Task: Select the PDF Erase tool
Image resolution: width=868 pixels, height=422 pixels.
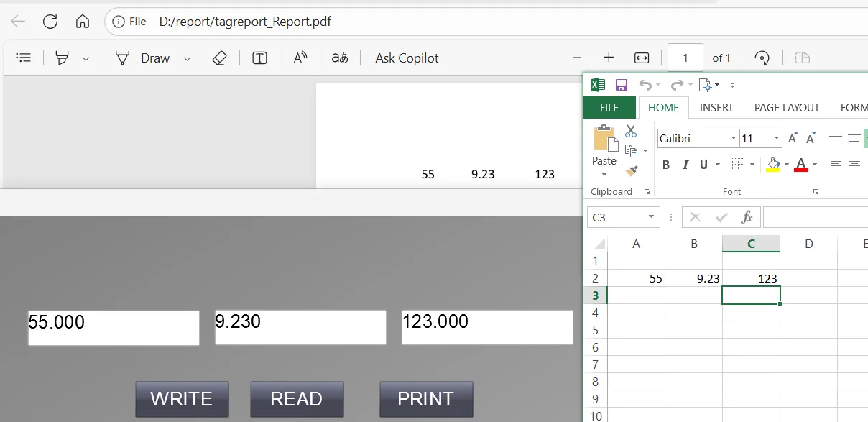Action: tap(220, 58)
